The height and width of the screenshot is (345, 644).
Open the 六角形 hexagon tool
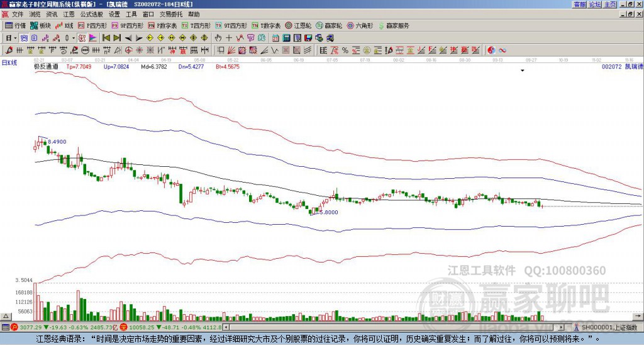click(360, 25)
